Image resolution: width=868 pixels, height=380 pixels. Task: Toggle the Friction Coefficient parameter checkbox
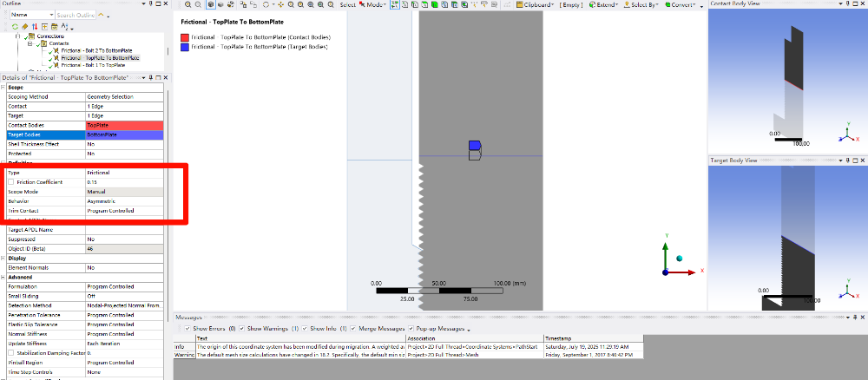coord(10,182)
